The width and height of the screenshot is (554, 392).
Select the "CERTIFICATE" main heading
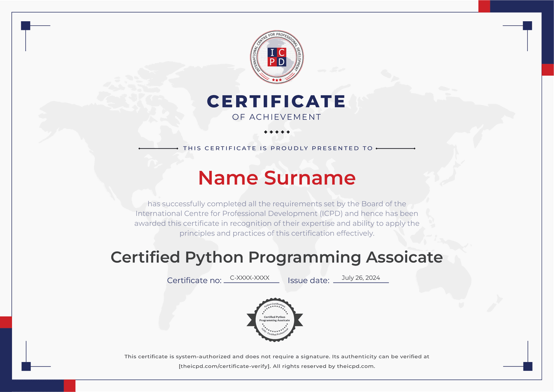(277, 101)
